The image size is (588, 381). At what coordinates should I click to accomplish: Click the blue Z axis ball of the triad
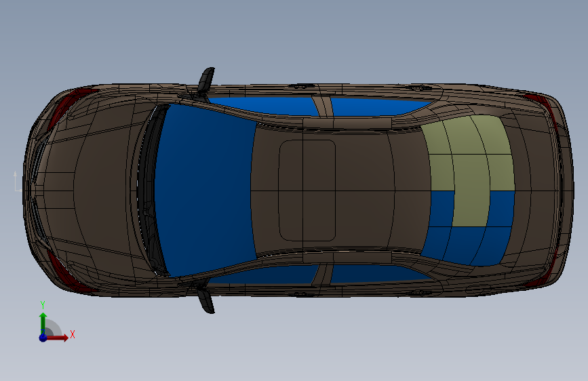click(x=43, y=338)
